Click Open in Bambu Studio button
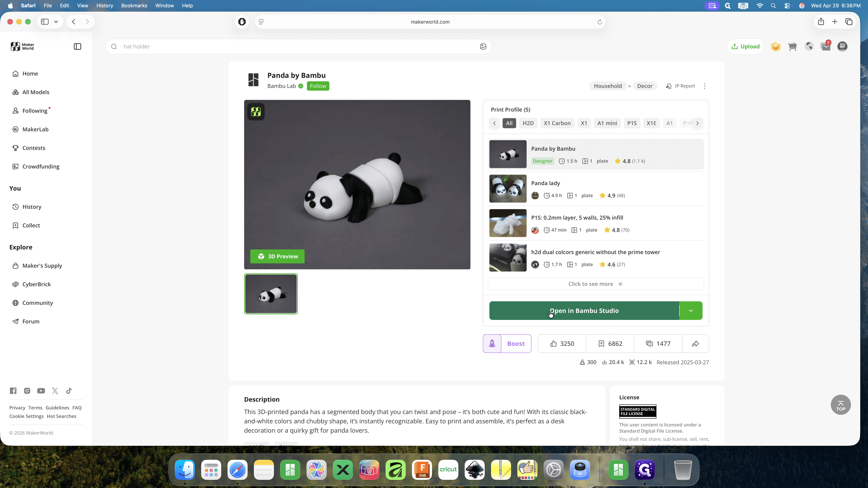 (584, 310)
